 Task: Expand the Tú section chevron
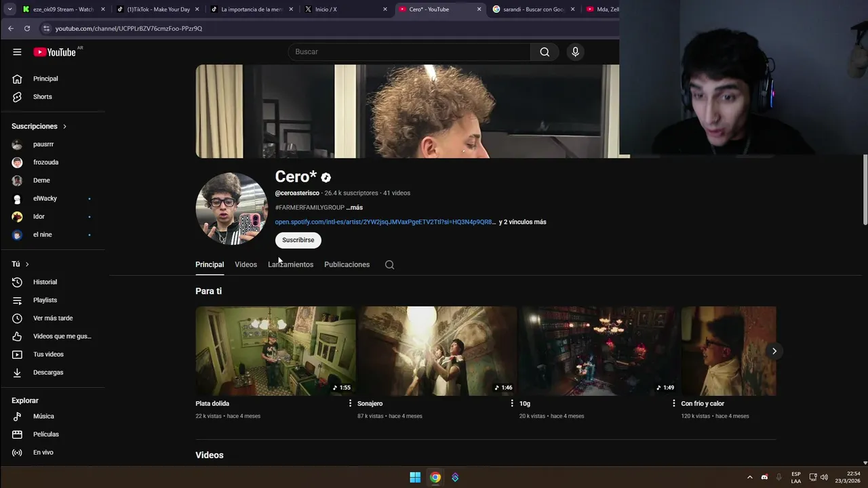[27, 264]
